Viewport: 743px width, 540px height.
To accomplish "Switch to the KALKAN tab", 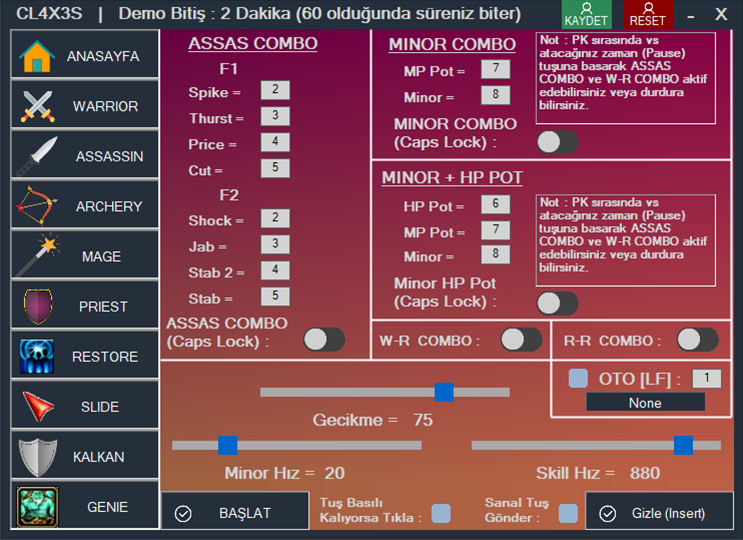I will (x=85, y=456).
